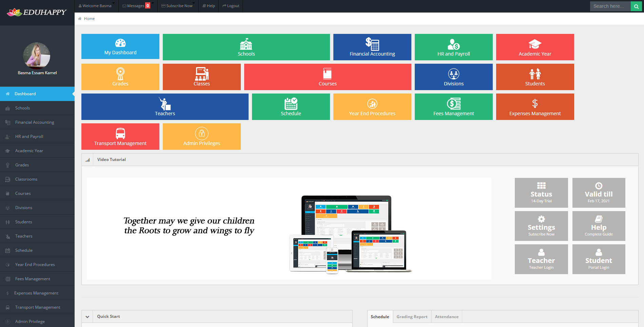Select Schedule in the sidebar
644x327 pixels.
(37, 250)
